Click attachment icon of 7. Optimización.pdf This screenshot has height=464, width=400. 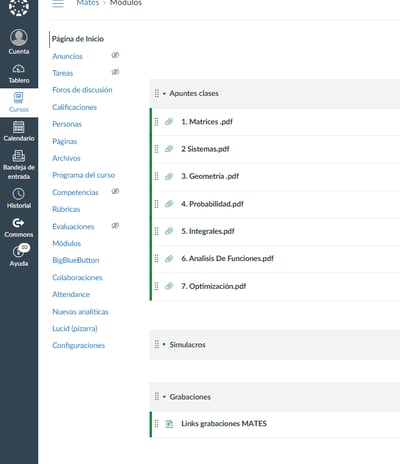coord(169,286)
